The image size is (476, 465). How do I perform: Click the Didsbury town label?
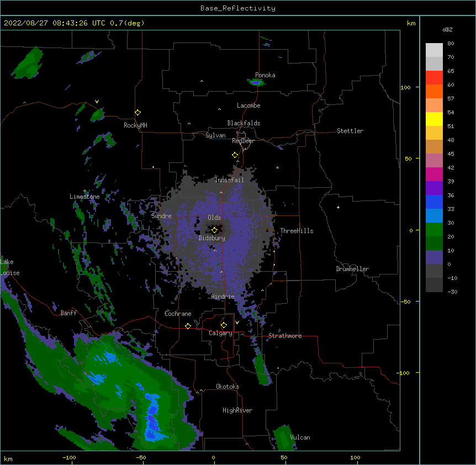click(212, 238)
